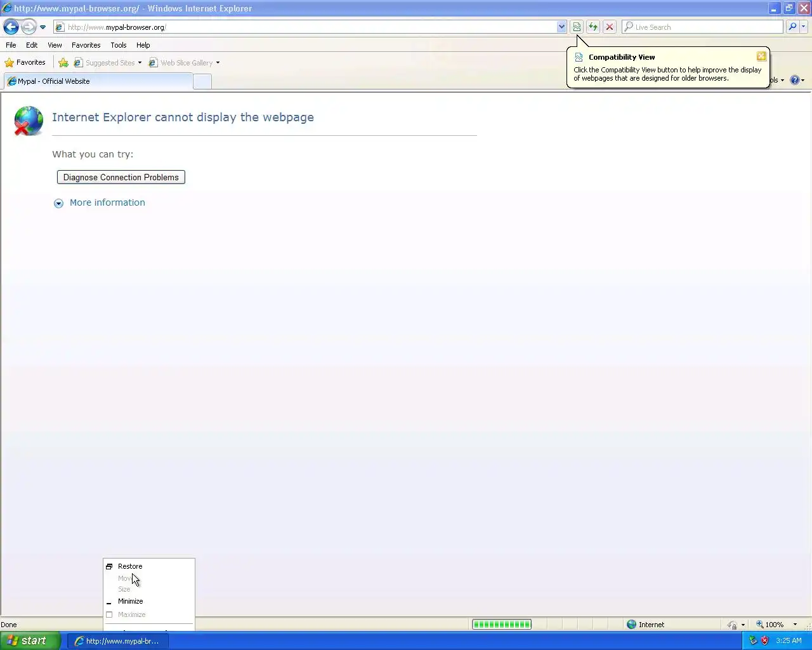This screenshot has width=812, height=650.
Task: Open the search provider options dropdown
Action: [x=804, y=27]
